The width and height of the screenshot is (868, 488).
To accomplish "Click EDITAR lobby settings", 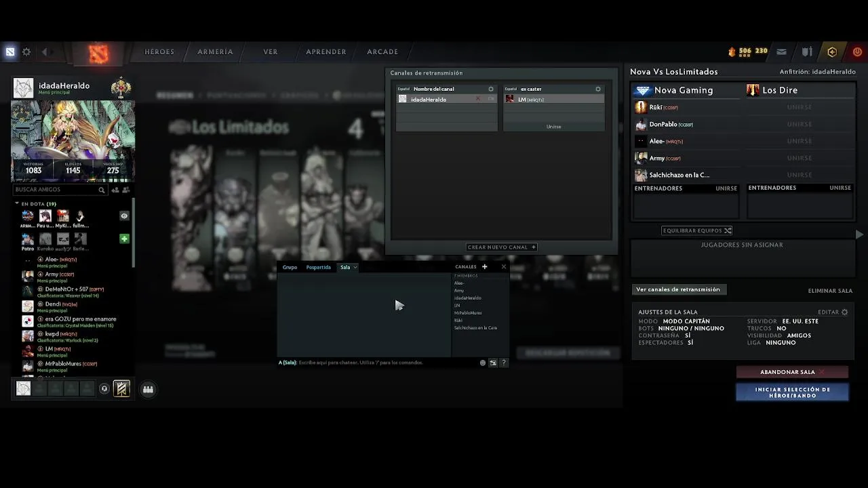I will coord(833,312).
